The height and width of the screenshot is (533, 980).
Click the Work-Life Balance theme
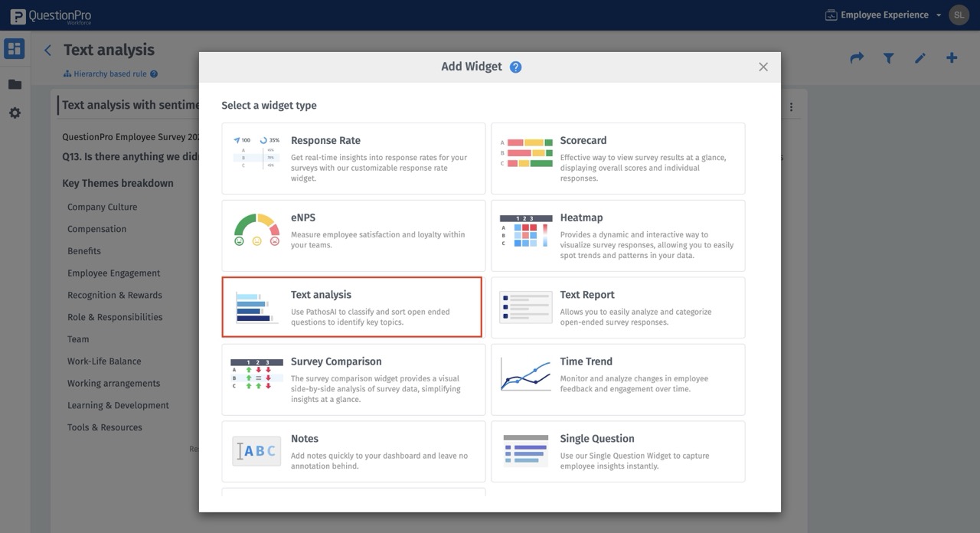pos(104,361)
